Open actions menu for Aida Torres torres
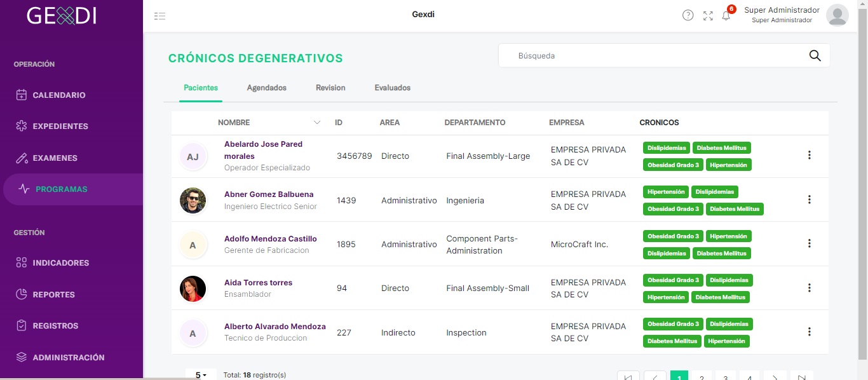This screenshot has width=868, height=380. tap(809, 288)
